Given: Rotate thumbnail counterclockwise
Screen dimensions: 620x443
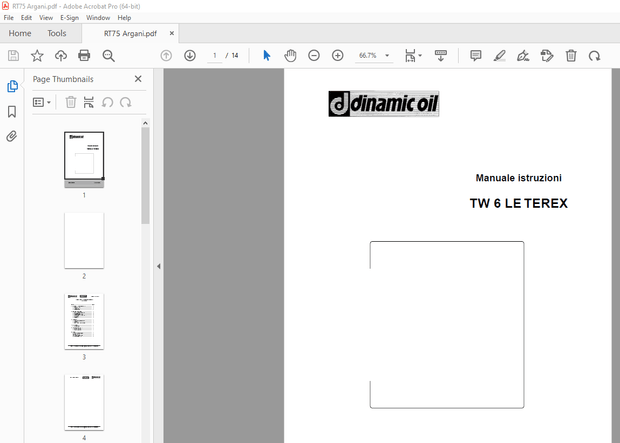Looking at the screenshot, I should 108,102.
